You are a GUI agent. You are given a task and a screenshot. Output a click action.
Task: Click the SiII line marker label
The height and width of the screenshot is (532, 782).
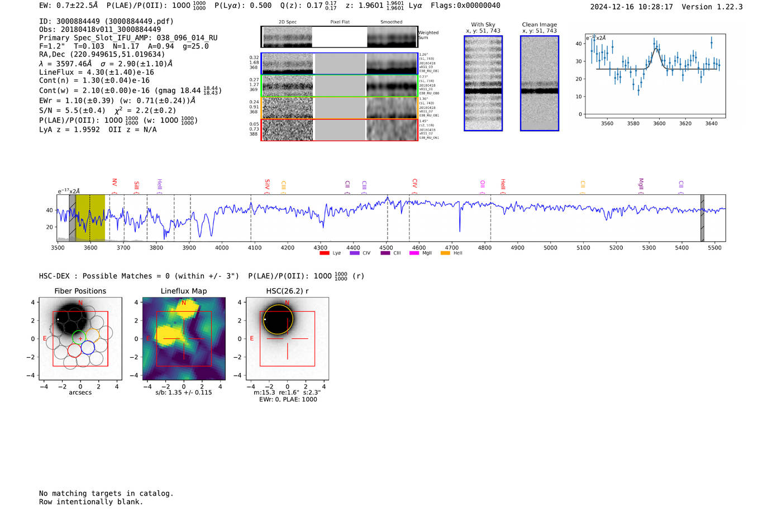[136, 186]
